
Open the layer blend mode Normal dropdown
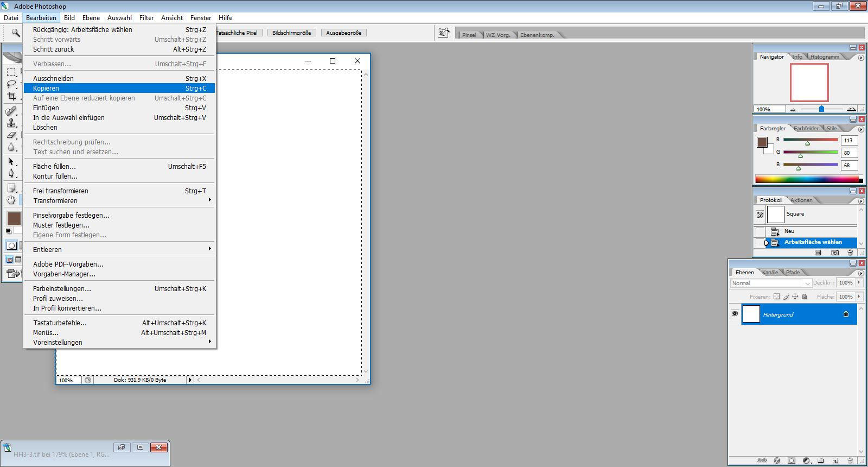pyautogui.click(x=770, y=283)
